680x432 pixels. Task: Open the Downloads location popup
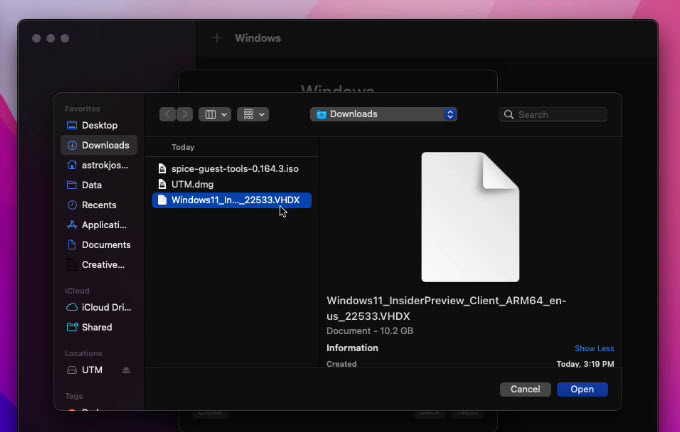[x=383, y=114]
